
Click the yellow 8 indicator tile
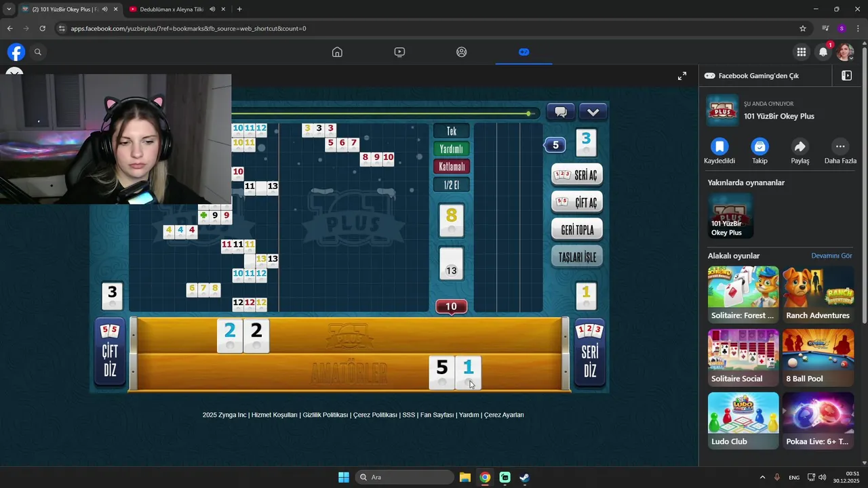[452, 220]
